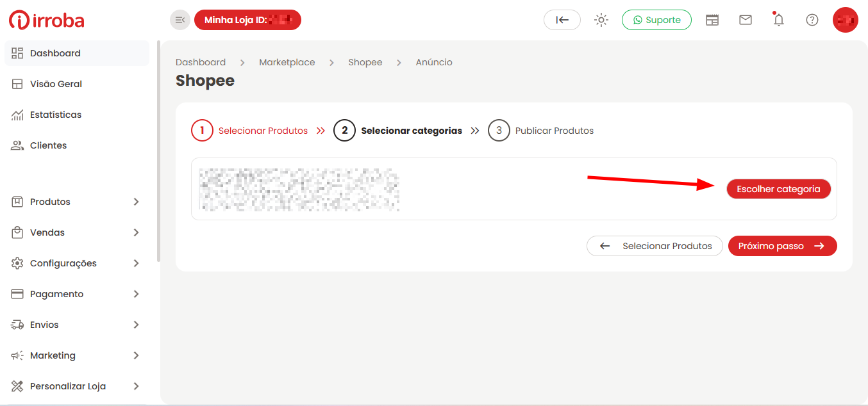Click the Personalizar Loja tools icon
This screenshot has width=868, height=406.
[17, 386]
